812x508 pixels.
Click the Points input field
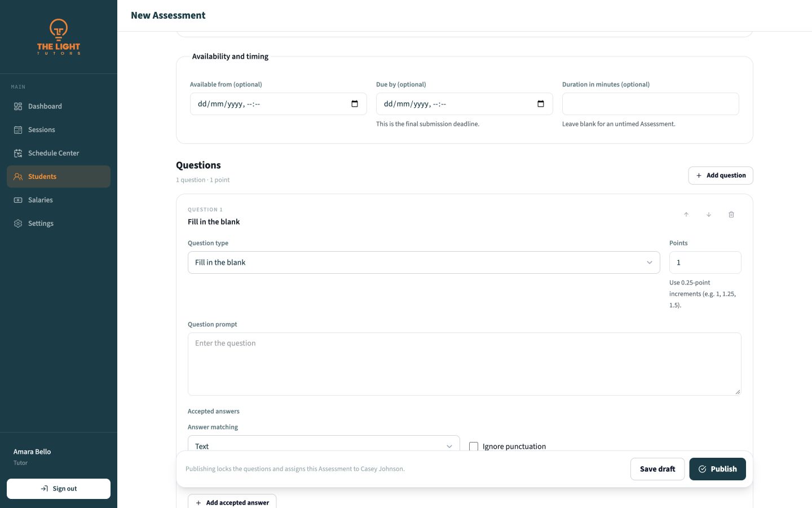[x=705, y=262]
